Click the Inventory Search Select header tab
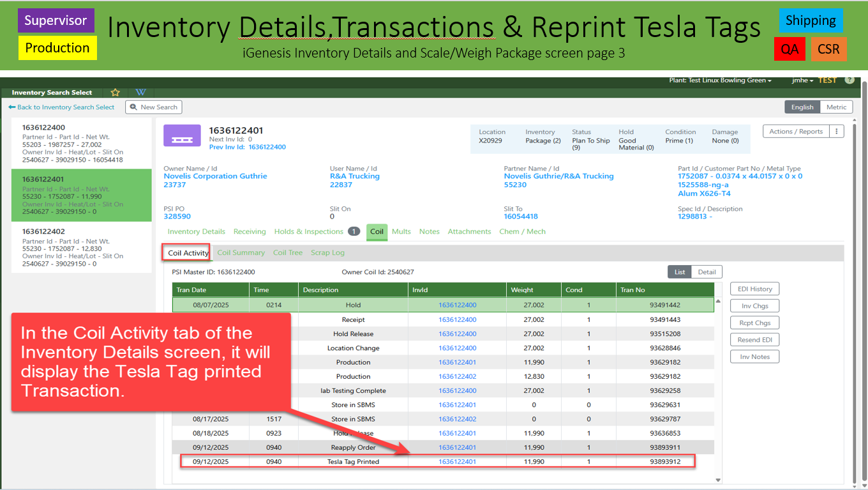868x490 pixels. (x=52, y=93)
